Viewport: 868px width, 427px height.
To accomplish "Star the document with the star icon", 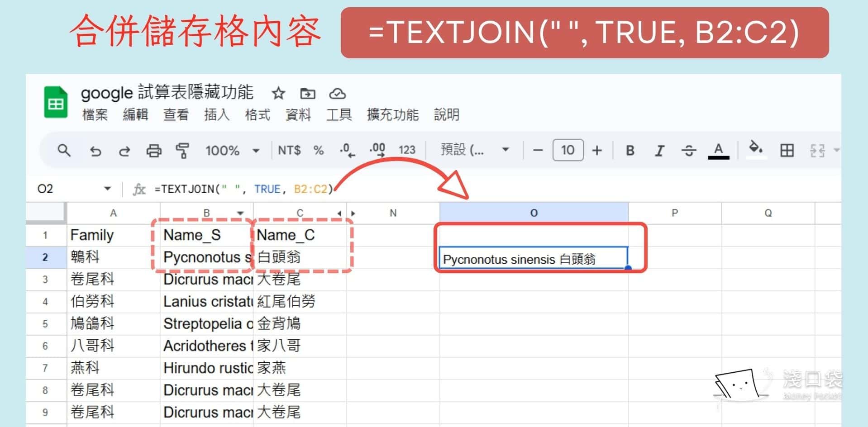I will [278, 94].
